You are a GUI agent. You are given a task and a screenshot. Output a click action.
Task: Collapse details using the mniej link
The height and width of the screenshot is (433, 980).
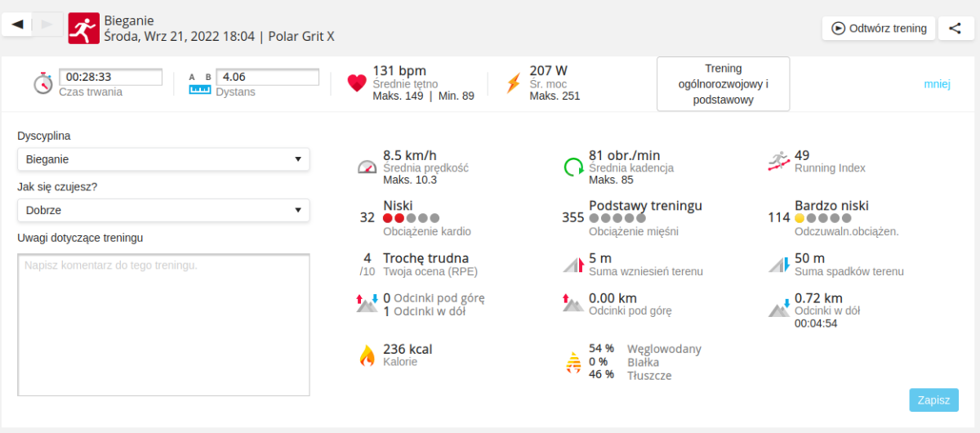coord(937,83)
